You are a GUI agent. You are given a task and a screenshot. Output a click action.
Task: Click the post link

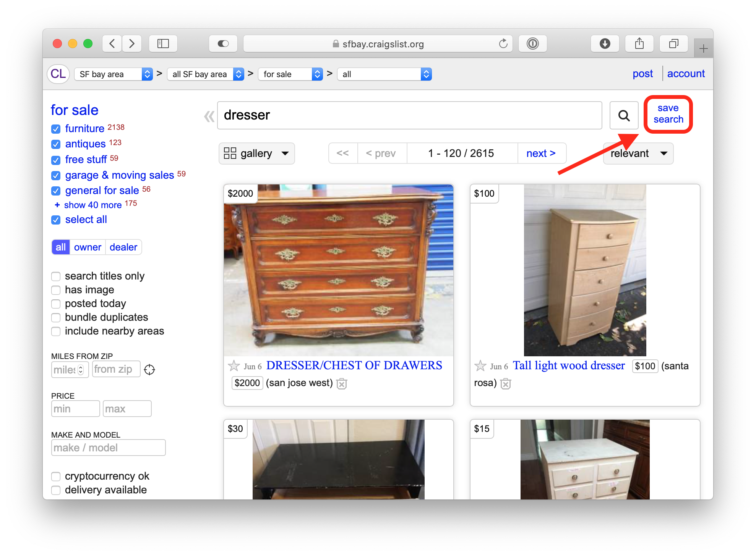coord(642,74)
